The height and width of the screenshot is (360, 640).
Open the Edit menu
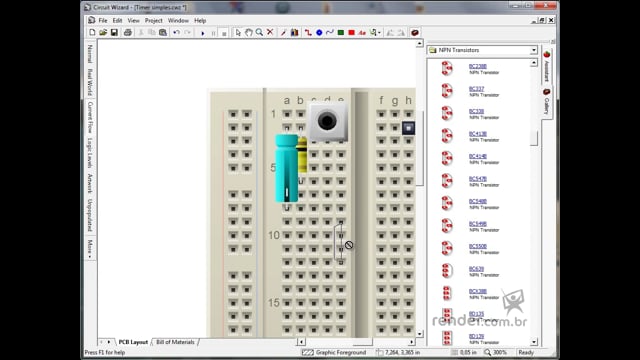(x=117, y=20)
